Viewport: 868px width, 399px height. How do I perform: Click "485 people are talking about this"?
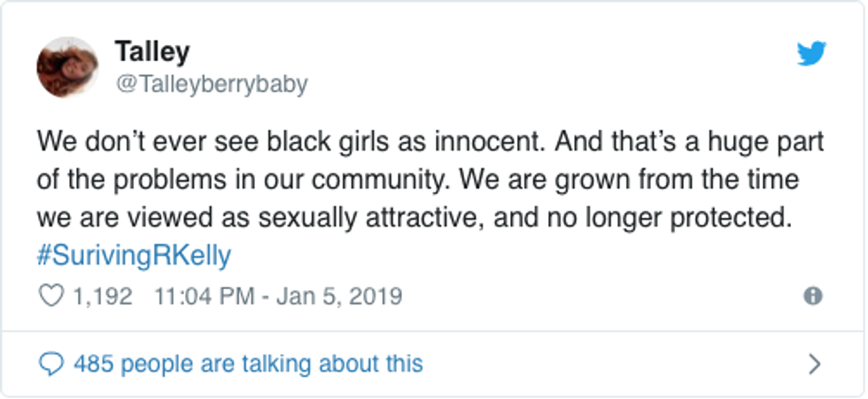pyautogui.click(x=248, y=364)
